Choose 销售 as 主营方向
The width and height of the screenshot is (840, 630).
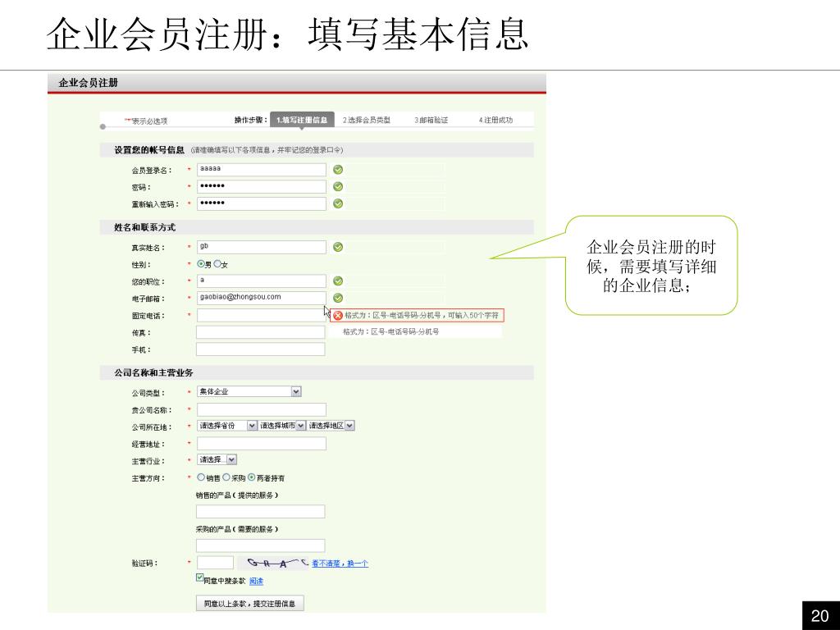pyautogui.click(x=201, y=477)
